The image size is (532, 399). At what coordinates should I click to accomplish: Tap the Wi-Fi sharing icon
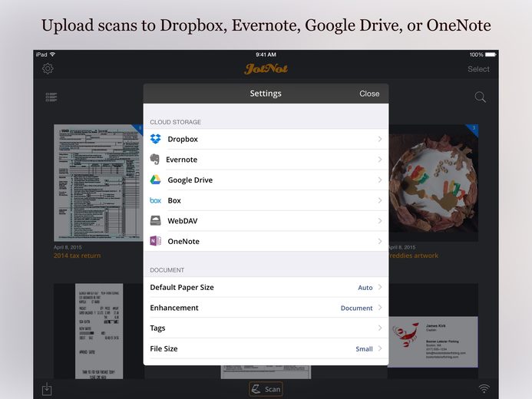point(484,388)
